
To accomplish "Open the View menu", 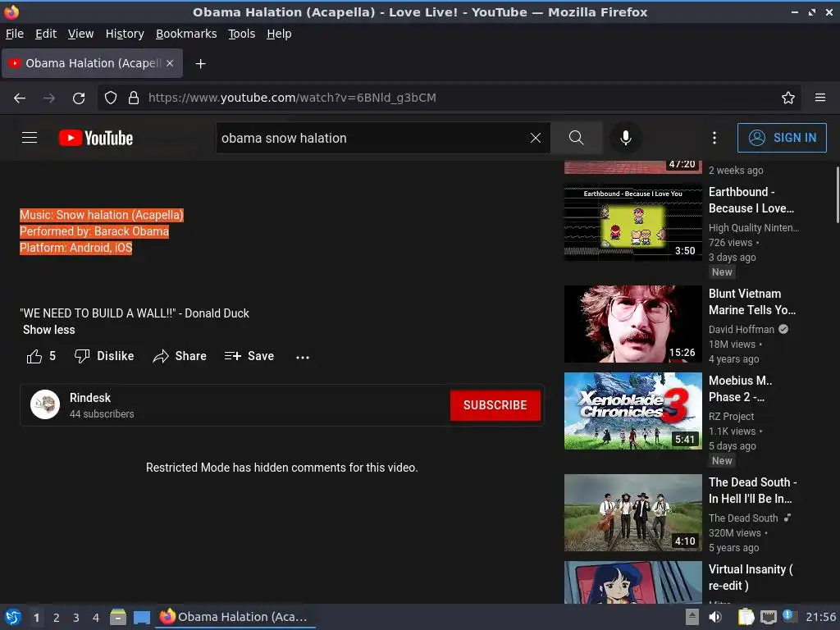I will click(81, 34).
